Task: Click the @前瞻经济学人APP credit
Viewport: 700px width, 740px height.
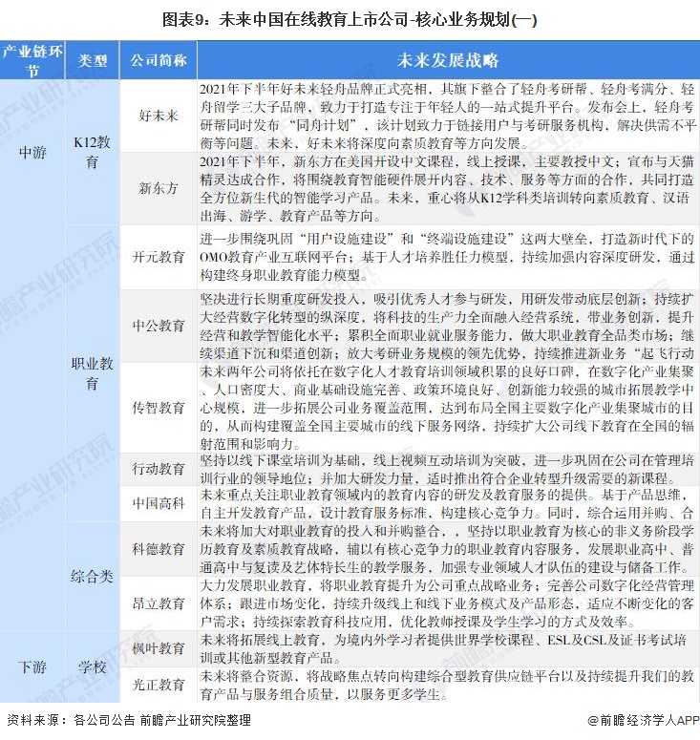Action: pyautogui.click(x=644, y=720)
